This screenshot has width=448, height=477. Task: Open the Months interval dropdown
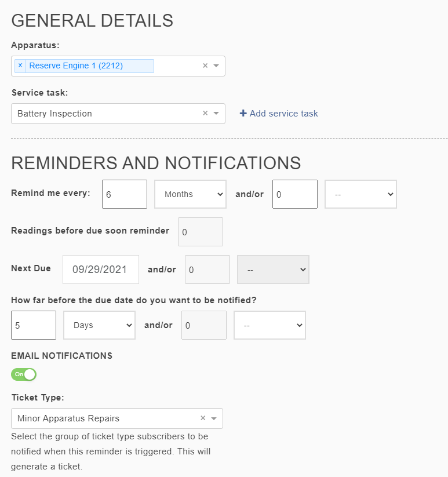pyautogui.click(x=190, y=194)
